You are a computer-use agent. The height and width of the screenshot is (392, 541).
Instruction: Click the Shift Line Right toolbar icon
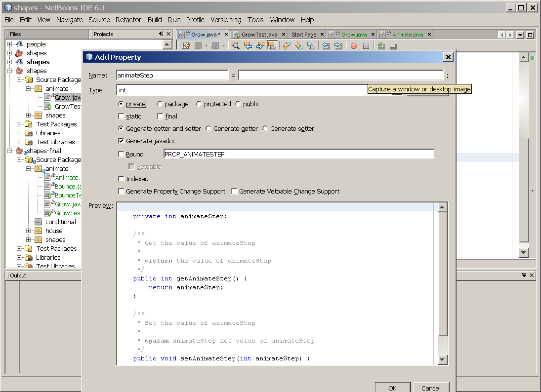coord(338,46)
